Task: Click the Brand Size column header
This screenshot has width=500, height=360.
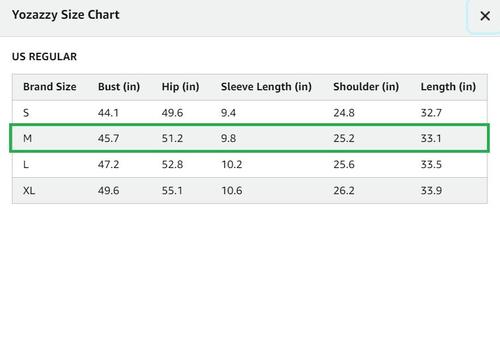Action: 50,87
